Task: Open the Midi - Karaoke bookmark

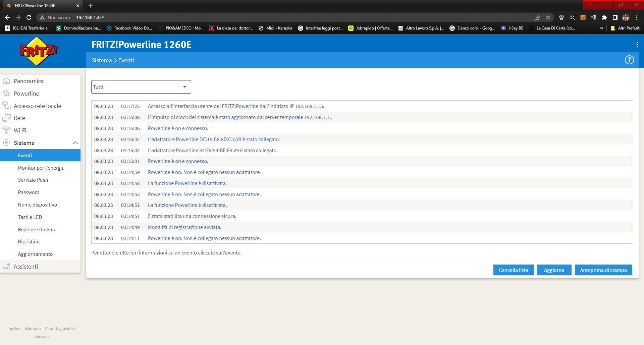Action: (275, 28)
